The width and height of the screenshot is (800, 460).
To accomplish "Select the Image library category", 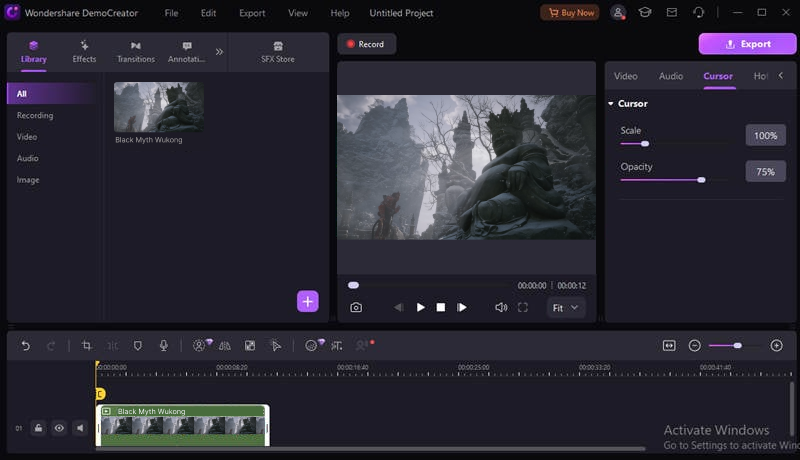I will click(x=28, y=180).
